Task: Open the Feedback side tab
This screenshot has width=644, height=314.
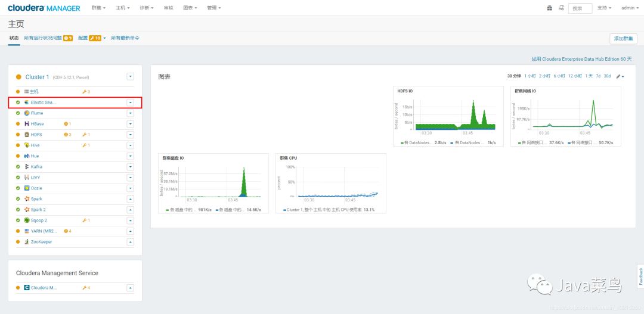Action: tap(640, 276)
